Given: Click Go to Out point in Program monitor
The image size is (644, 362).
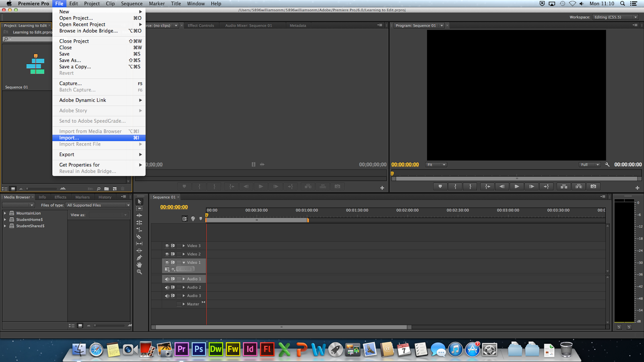Looking at the screenshot, I should pos(546,187).
